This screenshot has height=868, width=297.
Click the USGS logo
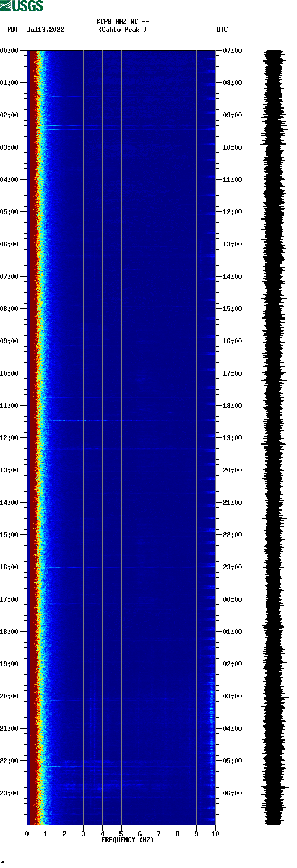[x=22, y=6]
